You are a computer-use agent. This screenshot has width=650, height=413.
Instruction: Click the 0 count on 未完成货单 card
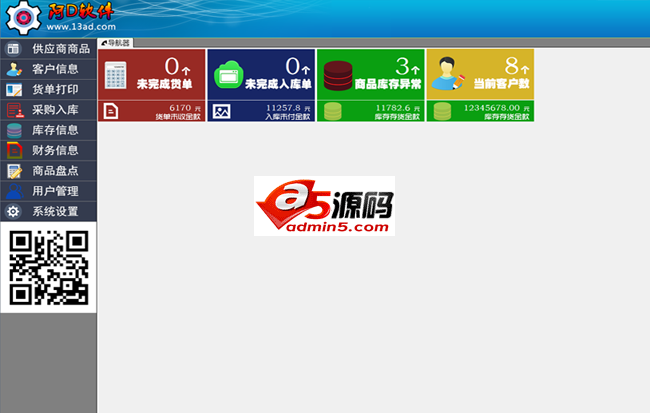click(172, 66)
